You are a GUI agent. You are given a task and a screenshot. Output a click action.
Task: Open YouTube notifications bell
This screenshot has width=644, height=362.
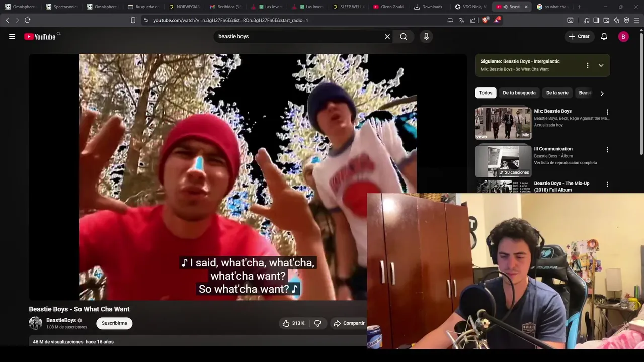pyautogui.click(x=604, y=36)
